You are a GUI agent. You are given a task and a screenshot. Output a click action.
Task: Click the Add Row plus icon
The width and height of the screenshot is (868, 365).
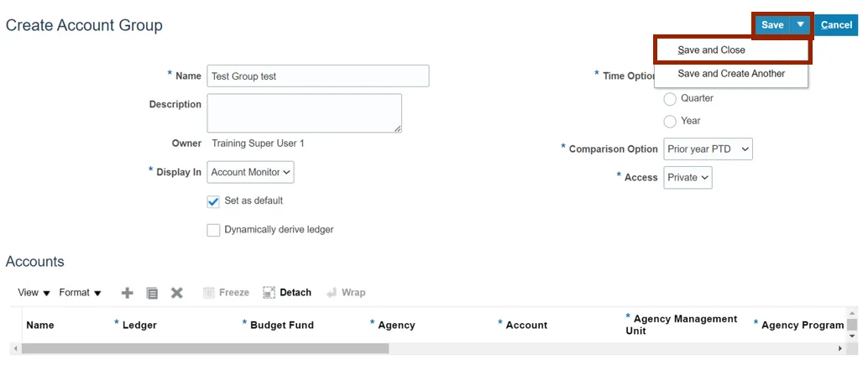[x=128, y=293]
